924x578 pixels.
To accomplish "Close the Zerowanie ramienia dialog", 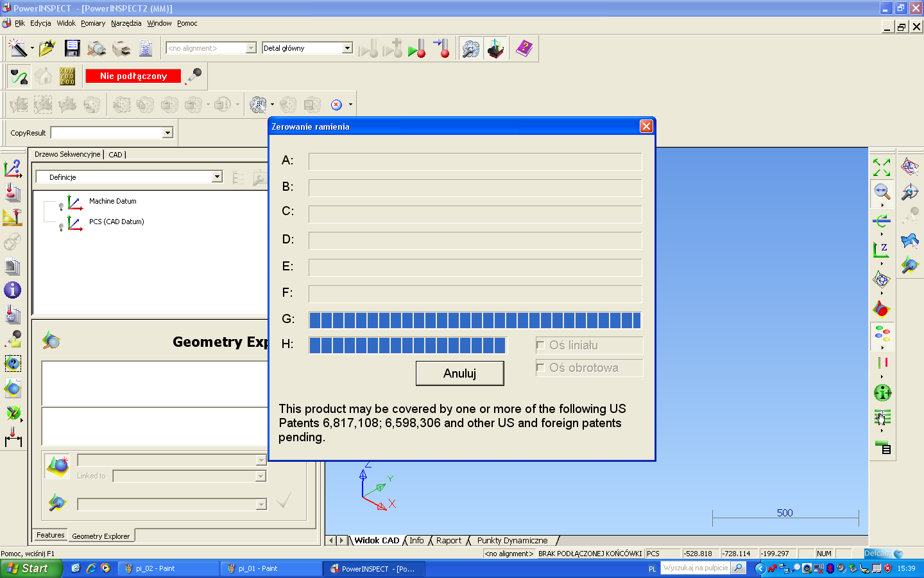I will coord(646,127).
